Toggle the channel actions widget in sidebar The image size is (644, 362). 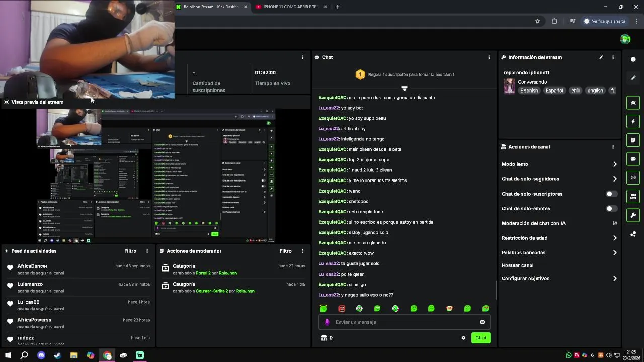click(633, 196)
